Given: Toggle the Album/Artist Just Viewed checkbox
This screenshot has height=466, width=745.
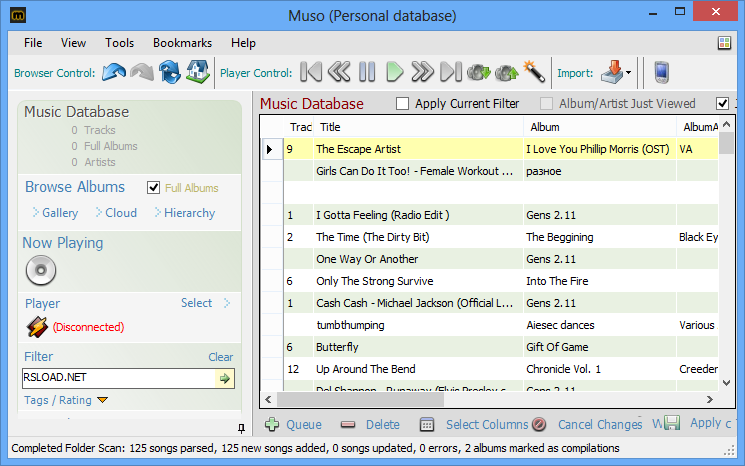Looking at the screenshot, I should pos(546,104).
